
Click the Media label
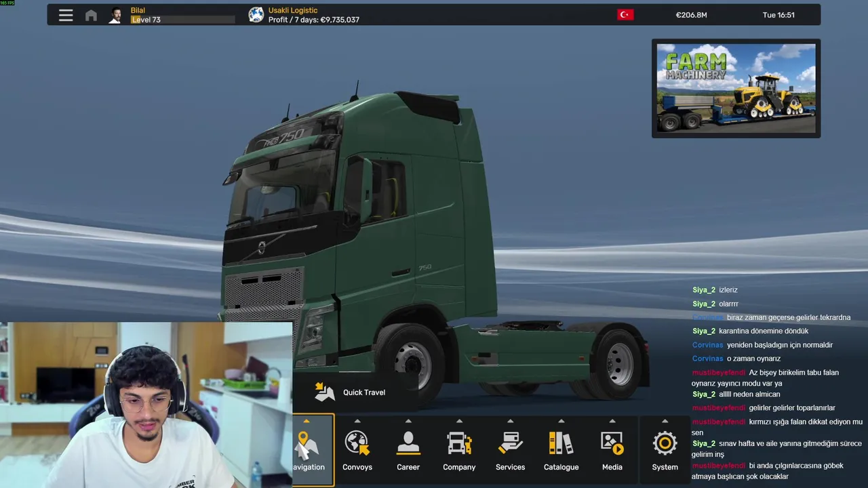click(x=612, y=467)
